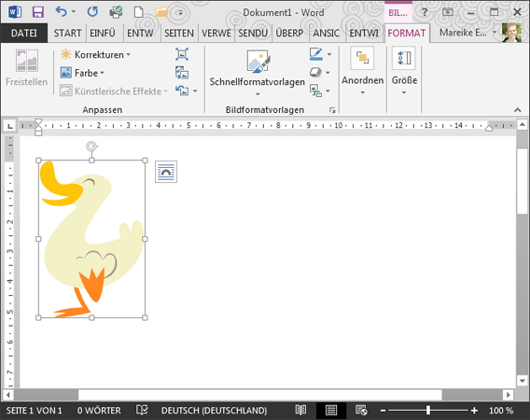Open the DATEI menu

(23, 34)
